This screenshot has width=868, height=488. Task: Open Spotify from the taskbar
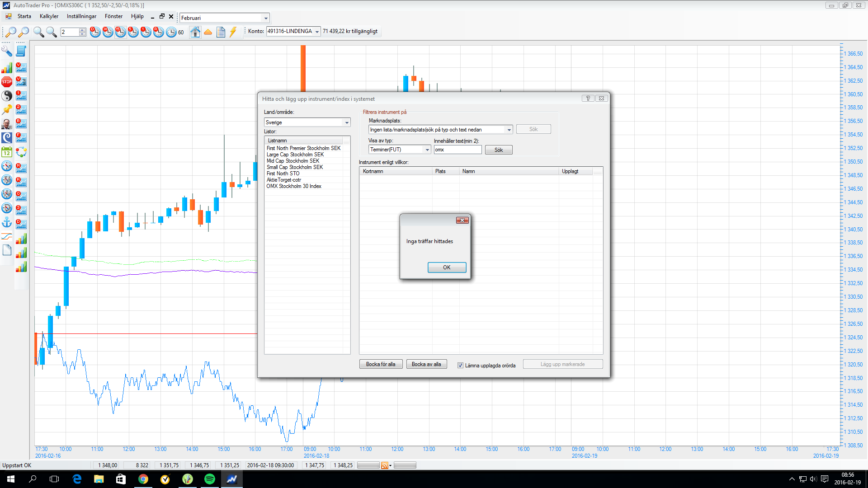(x=210, y=479)
